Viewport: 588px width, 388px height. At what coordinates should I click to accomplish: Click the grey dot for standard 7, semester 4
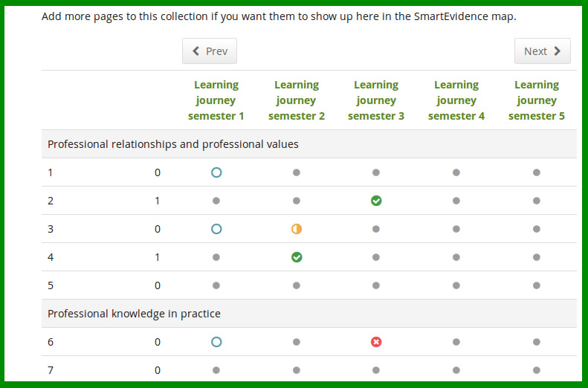[456, 370]
